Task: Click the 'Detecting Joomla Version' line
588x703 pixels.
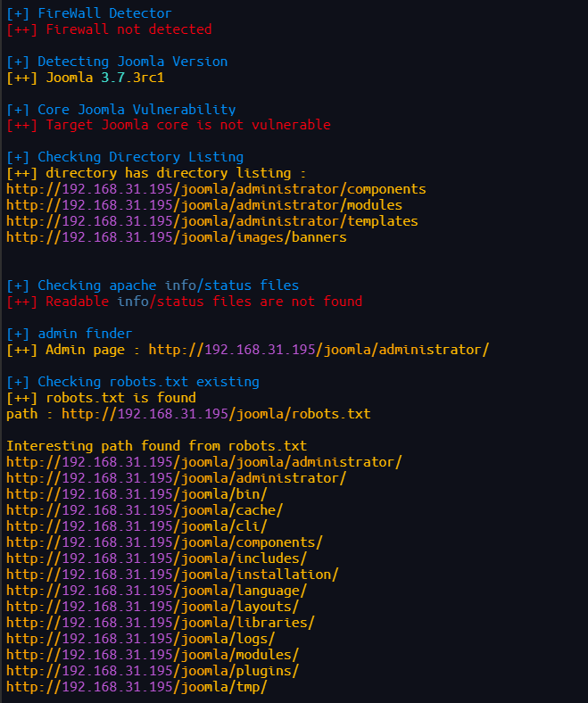Action: (117, 62)
